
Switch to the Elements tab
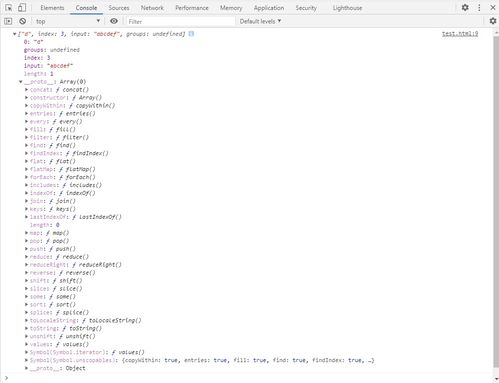(52, 8)
